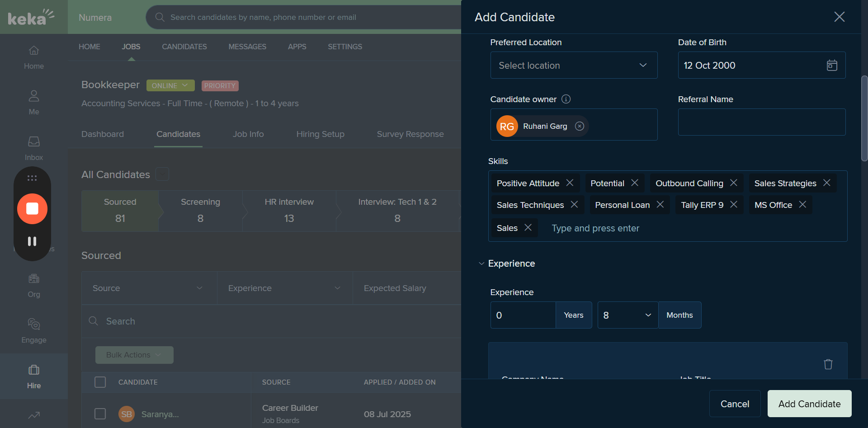Click the Referral Name input field
This screenshot has height=428, width=868.
point(762,122)
